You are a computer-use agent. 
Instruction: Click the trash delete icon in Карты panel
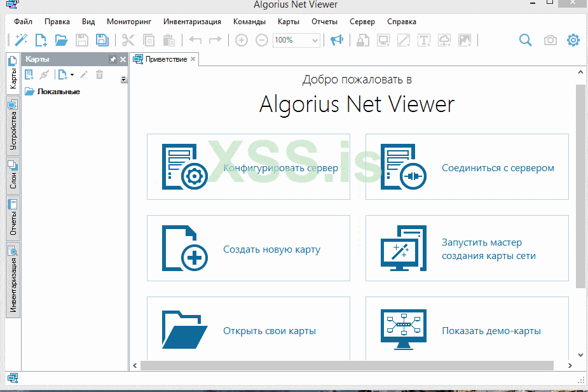[99, 74]
